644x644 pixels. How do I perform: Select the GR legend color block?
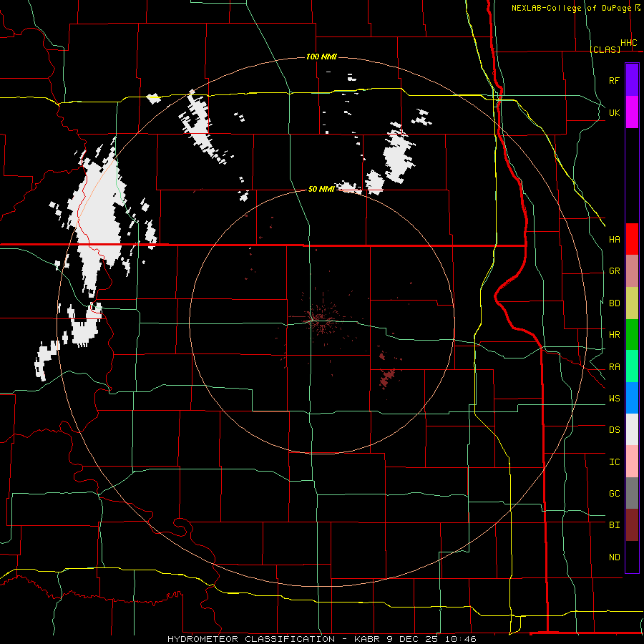[x=632, y=271]
